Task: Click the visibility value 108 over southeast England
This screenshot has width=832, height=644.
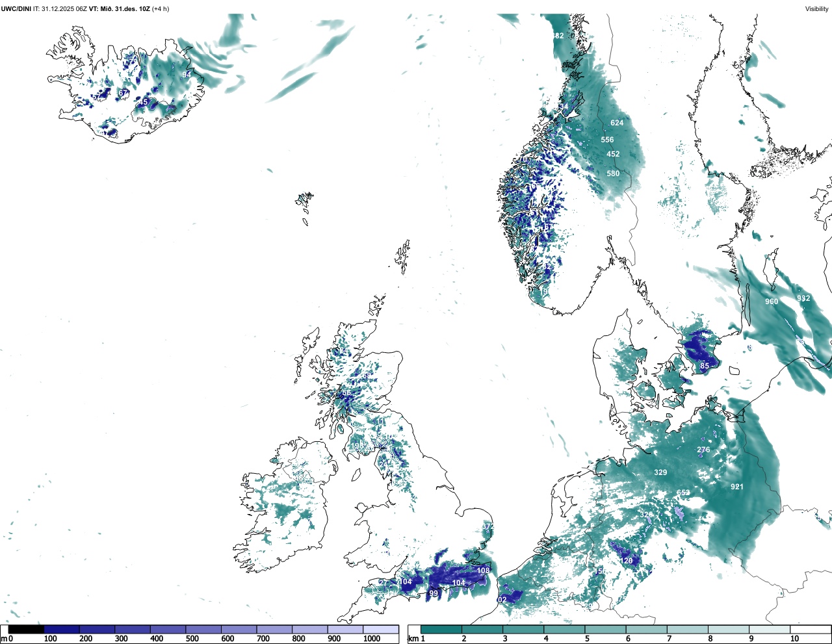Action: 483,571
